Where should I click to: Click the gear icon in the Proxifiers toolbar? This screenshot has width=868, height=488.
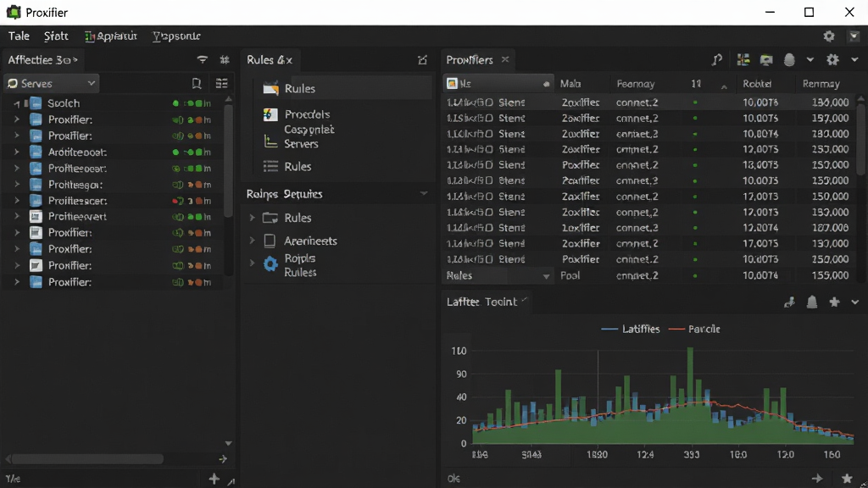click(x=832, y=60)
